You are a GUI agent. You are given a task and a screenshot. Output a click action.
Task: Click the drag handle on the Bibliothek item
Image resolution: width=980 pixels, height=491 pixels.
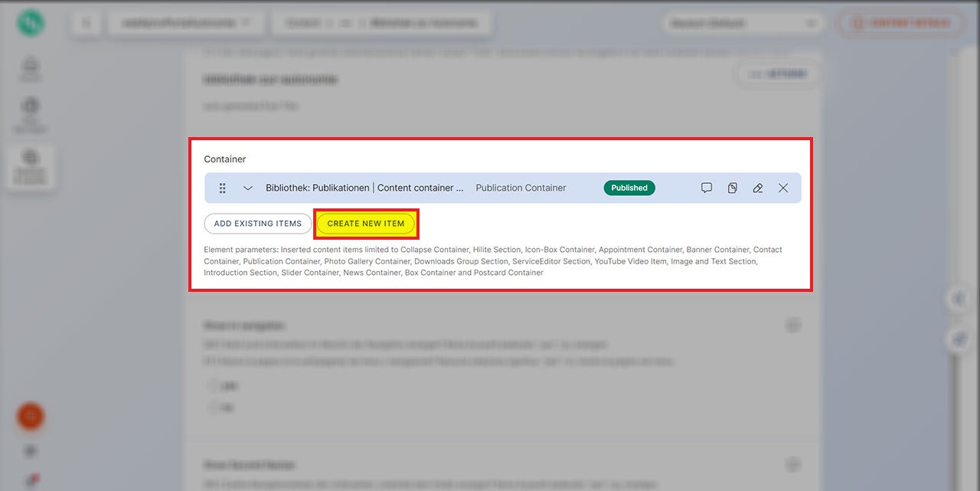coord(222,188)
